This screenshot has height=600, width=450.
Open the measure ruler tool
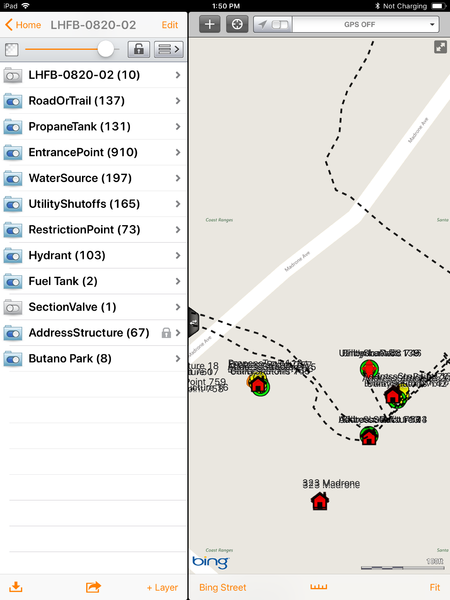(319, 587)
